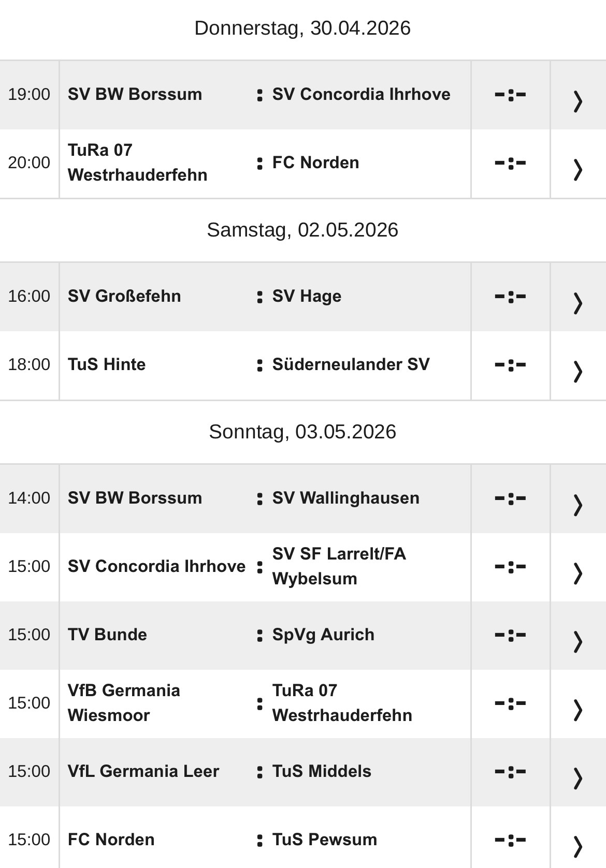Click SV BW Borssum team in 19:00 match
This screenshot has width=606, height=868.
point(135,94)
